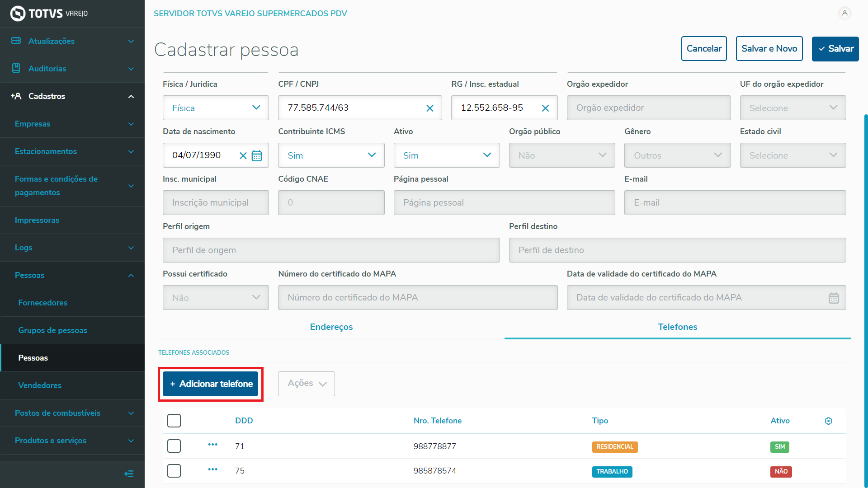Click the Adicionar telefone button
868x488 pixels.
211,384
